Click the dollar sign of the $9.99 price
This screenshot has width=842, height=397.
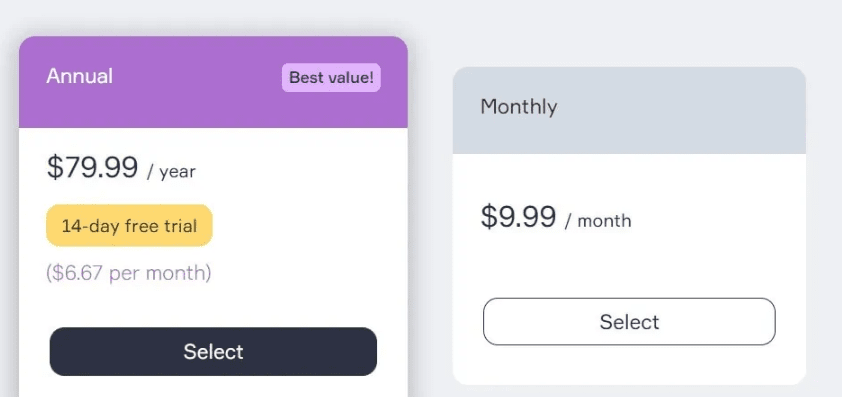click(489, 216)
